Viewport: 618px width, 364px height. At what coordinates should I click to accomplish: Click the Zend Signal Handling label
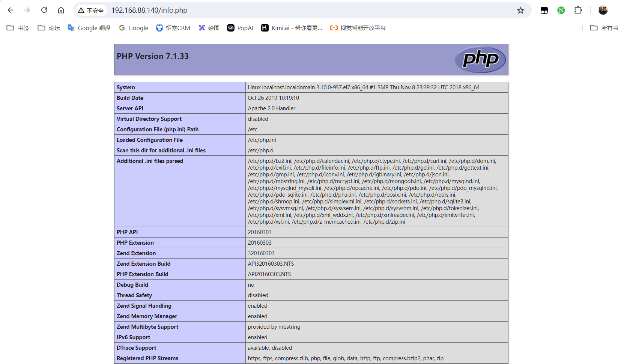pos(144,306)
